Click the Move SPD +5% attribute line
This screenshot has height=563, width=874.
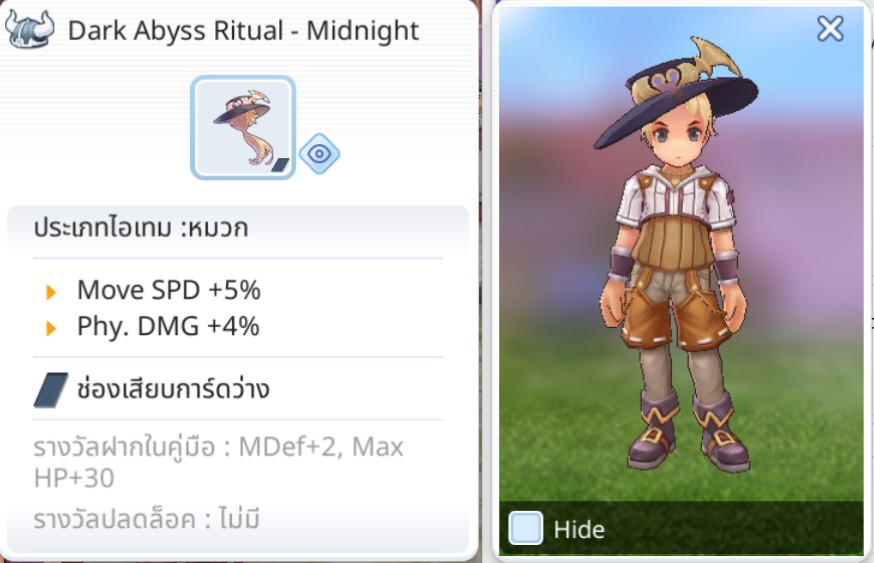pos(169,290)
